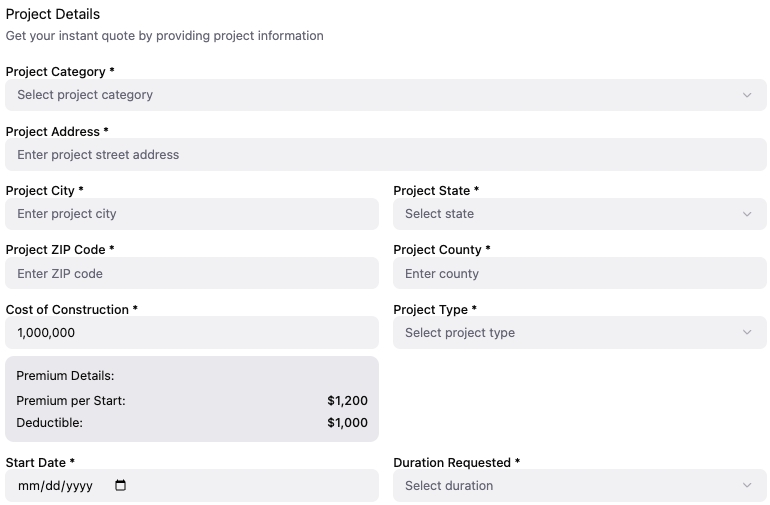Click the Deductible amount $1,000
Screen dimensions: 770x505
(x=347, y=423)
